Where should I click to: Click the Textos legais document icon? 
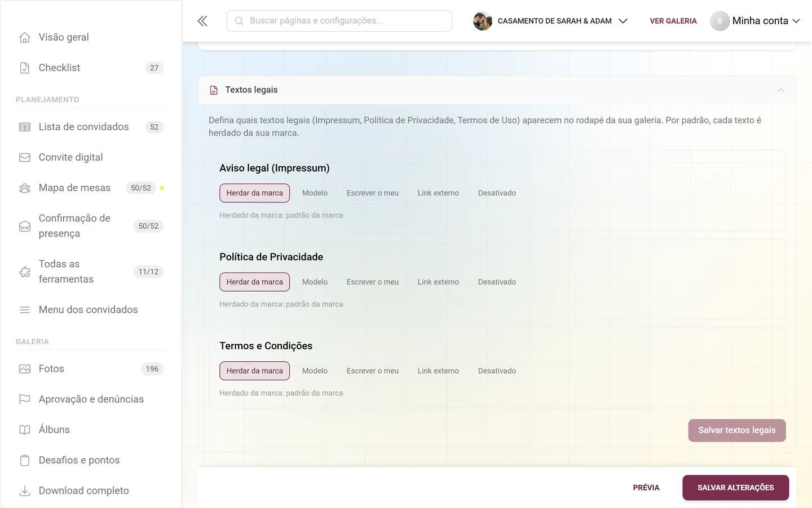[214, 90]
